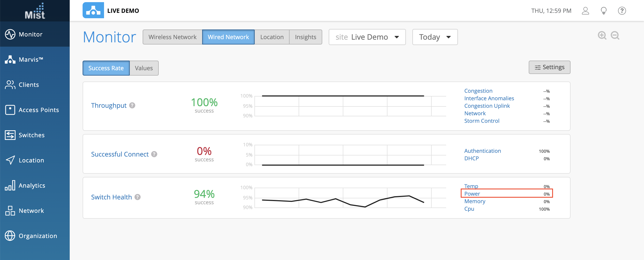Open the Today time range dropdown

click(x=435, y=37)
